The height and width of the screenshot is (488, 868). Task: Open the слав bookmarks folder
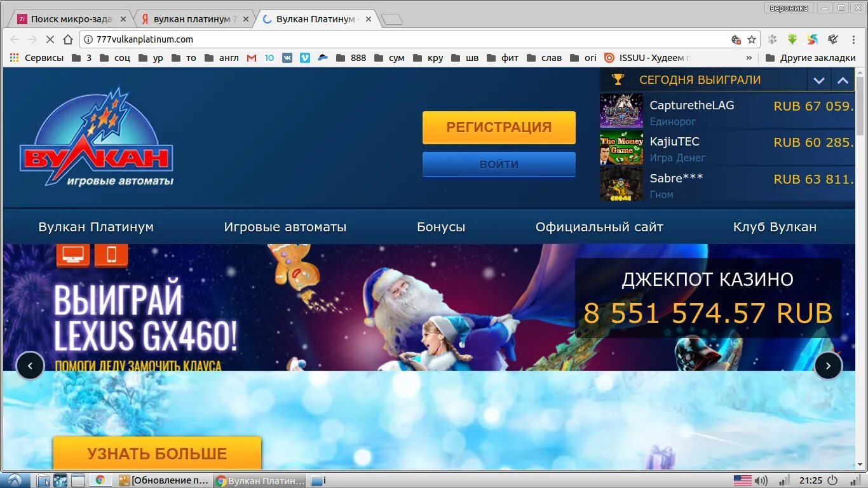(x=545, y=58)
